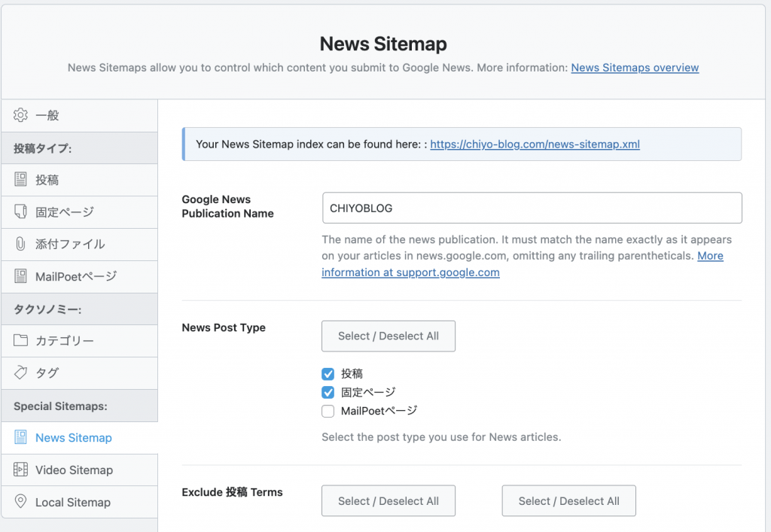Click the second Select / Deselect All for Exclude 投稿 Terms
Viewport: 771px width, 532px height.
tap(569, 501)
